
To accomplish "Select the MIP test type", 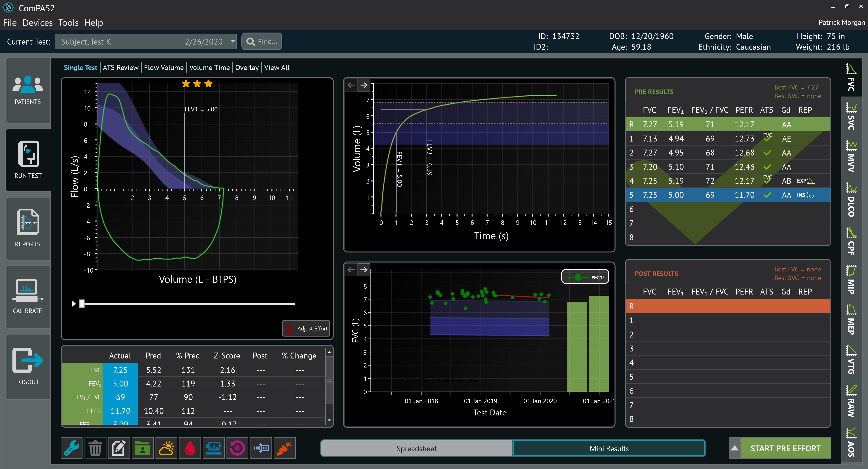I will [851, 280].
